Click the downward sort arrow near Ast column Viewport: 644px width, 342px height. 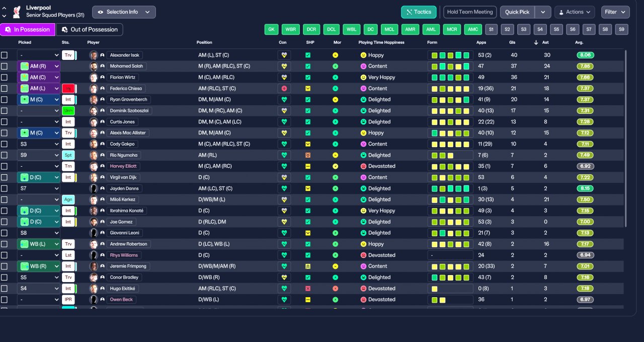(x=536, y=42)
